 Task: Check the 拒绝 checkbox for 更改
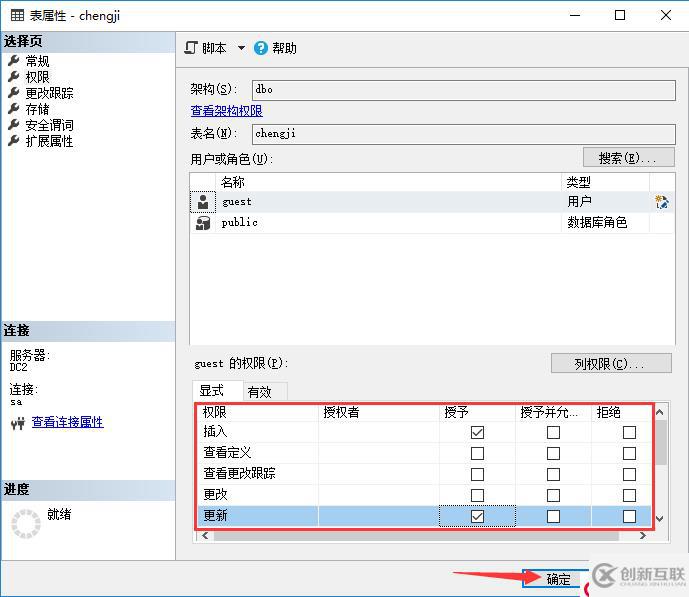(x=629, y=495)
